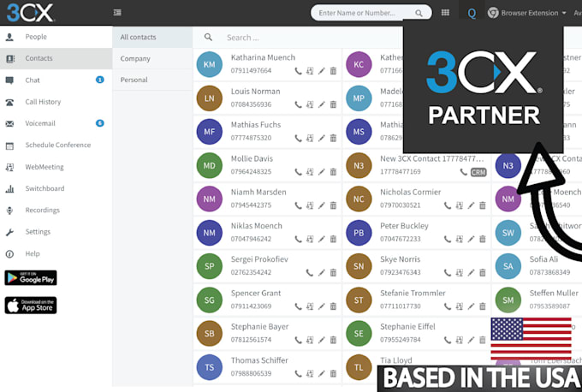This screenshot has width=582, height=392.
Task: Call Katharina Muench with the phone icon
Action: click(x=298, y=71)
